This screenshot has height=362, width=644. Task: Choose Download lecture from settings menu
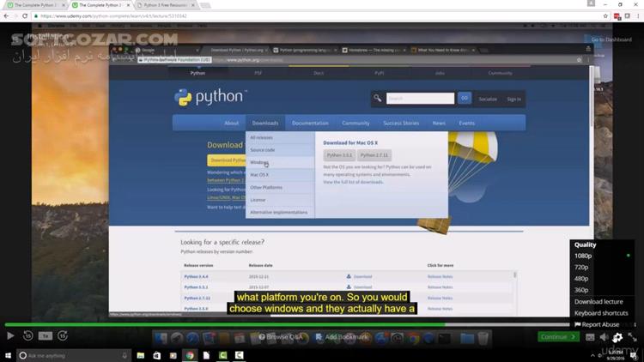pos(598,302)
